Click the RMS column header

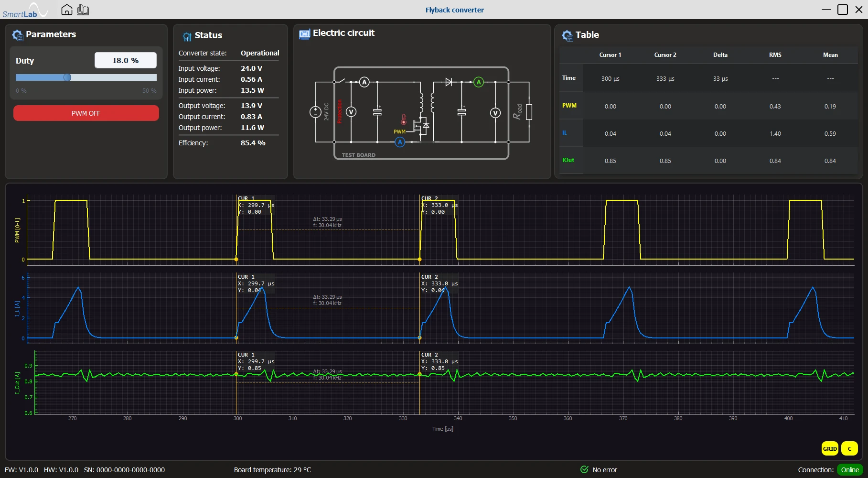coord(775,55)
